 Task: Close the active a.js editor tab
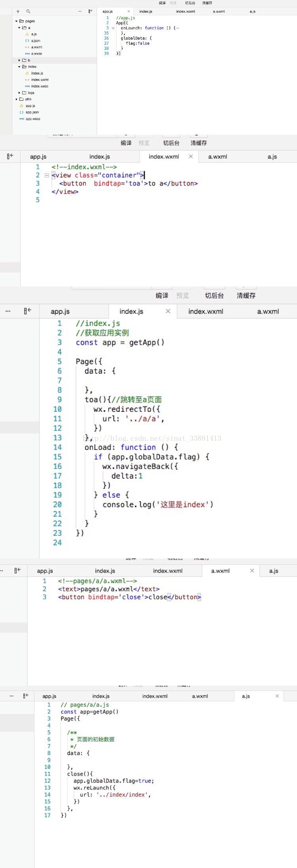(x=277, y=696)
